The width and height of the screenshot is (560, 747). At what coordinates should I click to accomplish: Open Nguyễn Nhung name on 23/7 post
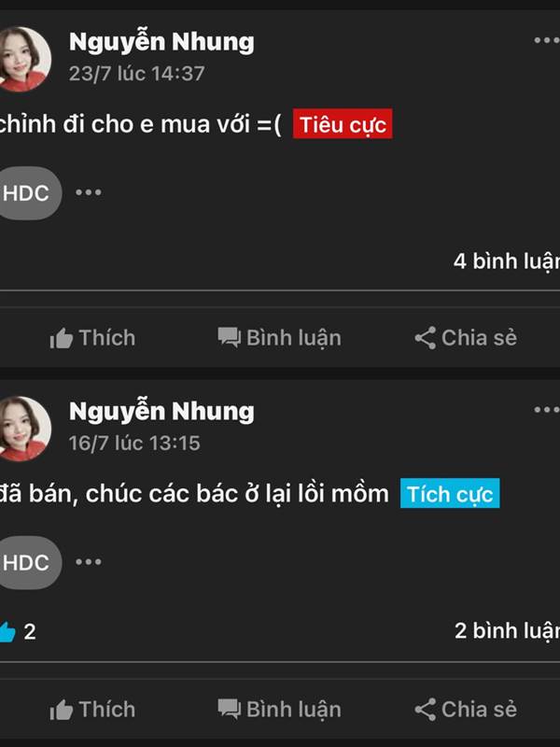coord(161,42)
